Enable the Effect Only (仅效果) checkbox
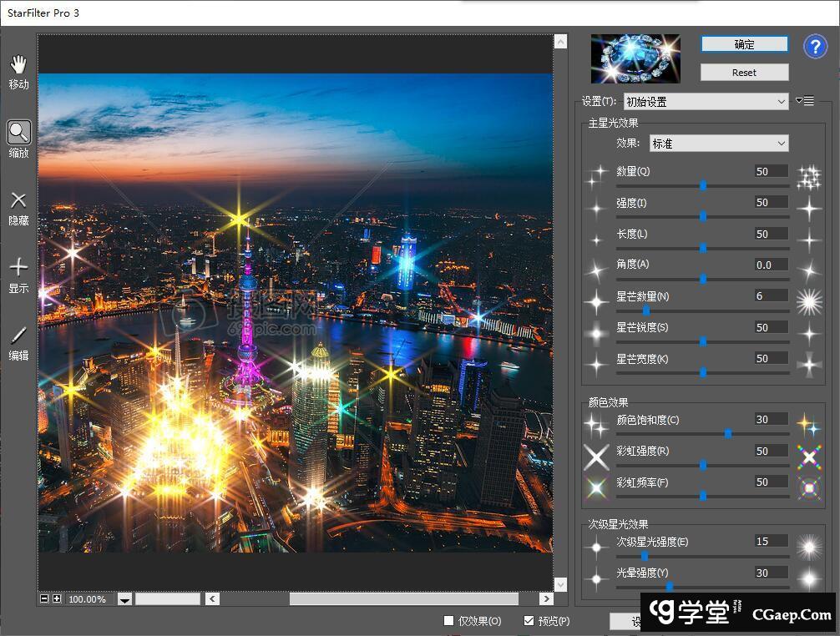 pyautogui.click(x=449, y=620)
